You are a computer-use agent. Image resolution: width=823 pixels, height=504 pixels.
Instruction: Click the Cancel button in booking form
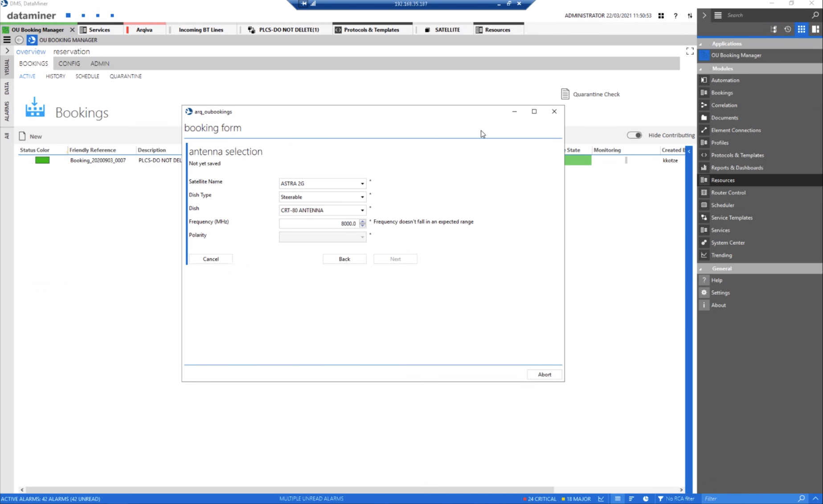tap(211, 259)
